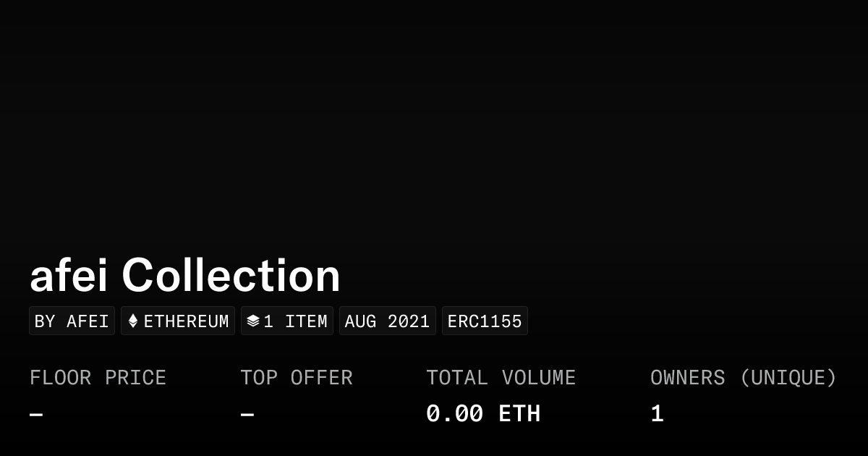Image resolution: width=868 pixels, height=456 pixels.
Task: Select the dash under TOP OFFER
Action: [247, 414]
